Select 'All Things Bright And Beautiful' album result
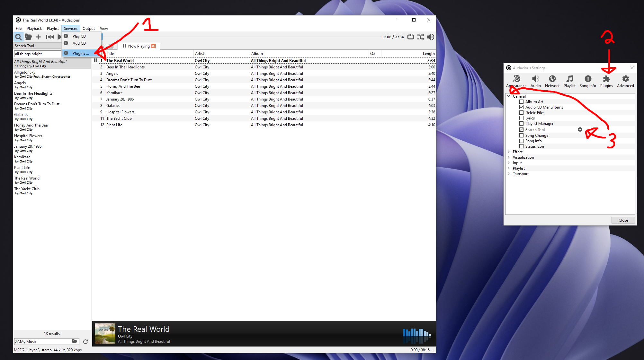Image resolution: width=644 pixels, height=360 pixels. [x=52, y=64]
